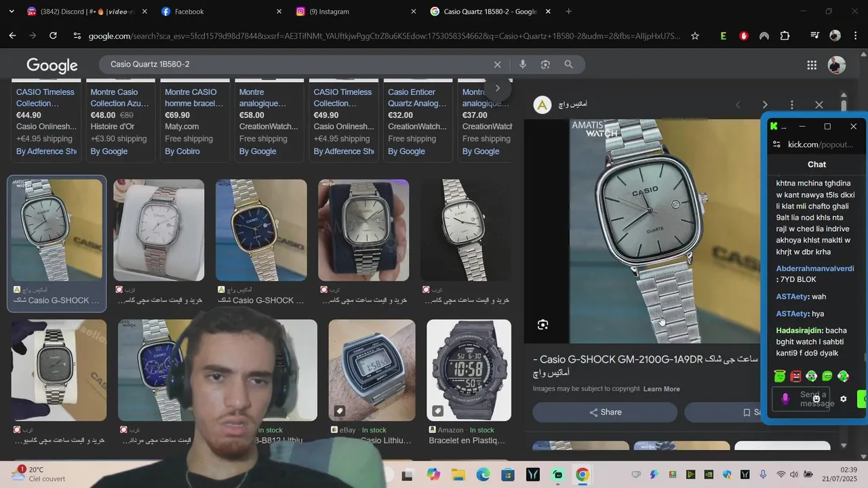Search inside image using Lens overlay icon
Viewport: 868px width, 488px height.
tap(542, 325)
